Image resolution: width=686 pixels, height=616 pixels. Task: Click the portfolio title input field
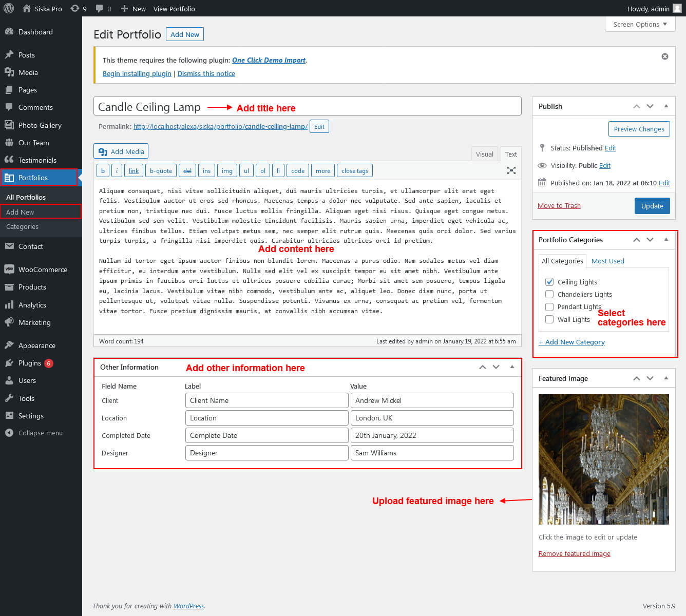[x=308, y=106]
